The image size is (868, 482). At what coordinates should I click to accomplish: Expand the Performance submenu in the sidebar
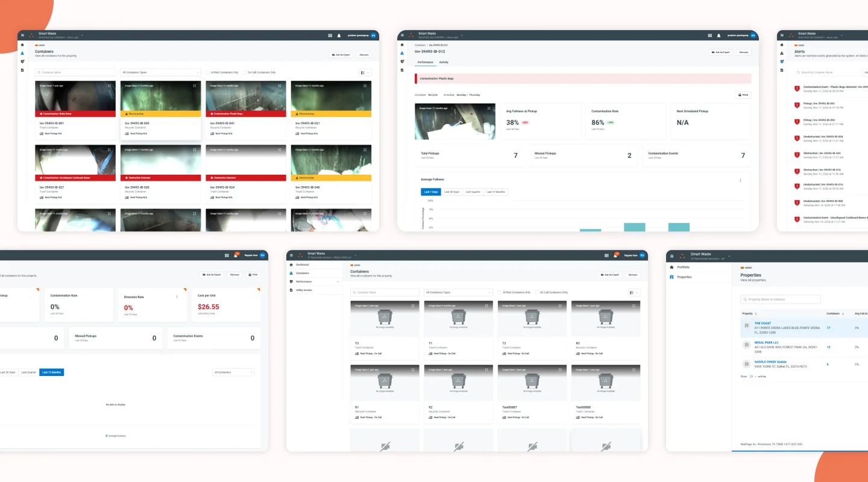[x=338, y=281]
